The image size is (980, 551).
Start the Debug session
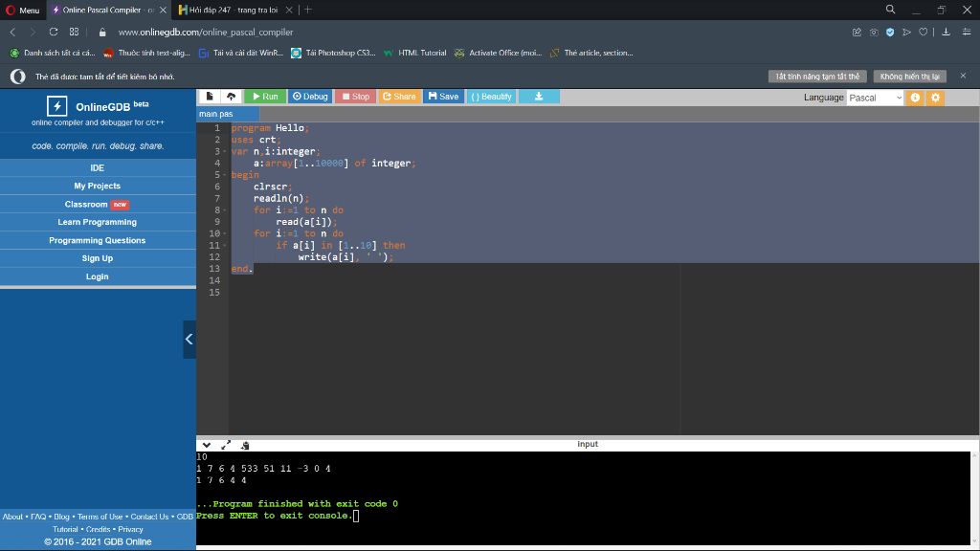(x=310, y=97)
